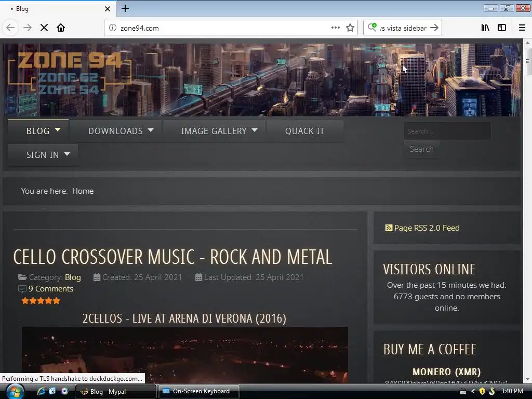
Task: Click the vertical scrollbar thumb
Action: (x=527, y=61)
